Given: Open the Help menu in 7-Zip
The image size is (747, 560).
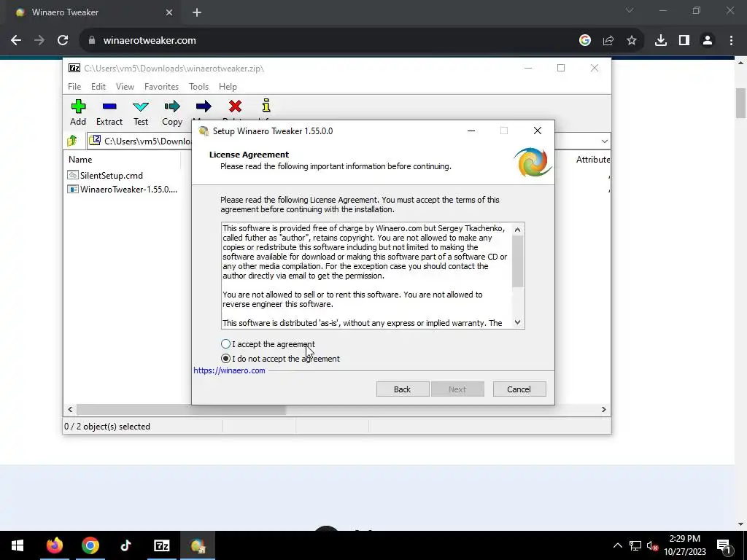Looking at the screenshot, I should coord(228,87).
